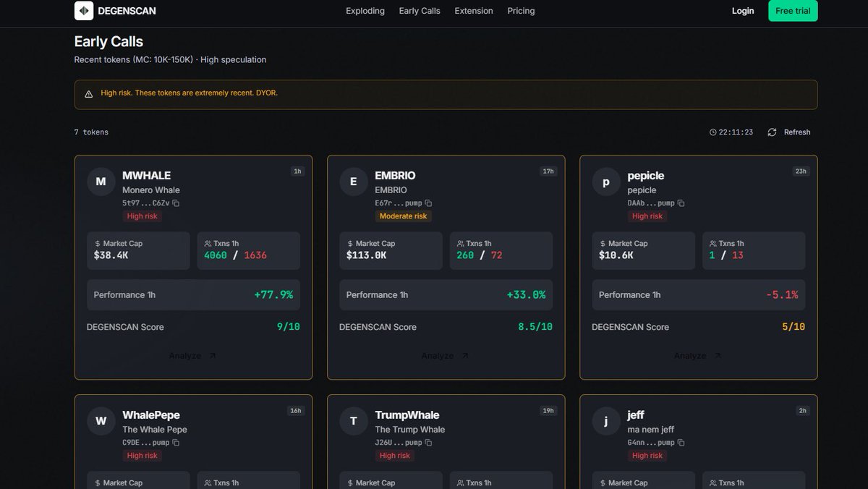
Task: Click the 5/10 DEGENSCAN score
Action: click(793, 327)
